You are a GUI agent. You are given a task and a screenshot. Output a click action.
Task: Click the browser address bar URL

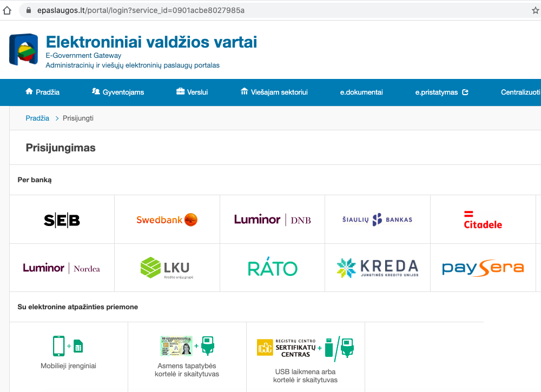point(141,10)
